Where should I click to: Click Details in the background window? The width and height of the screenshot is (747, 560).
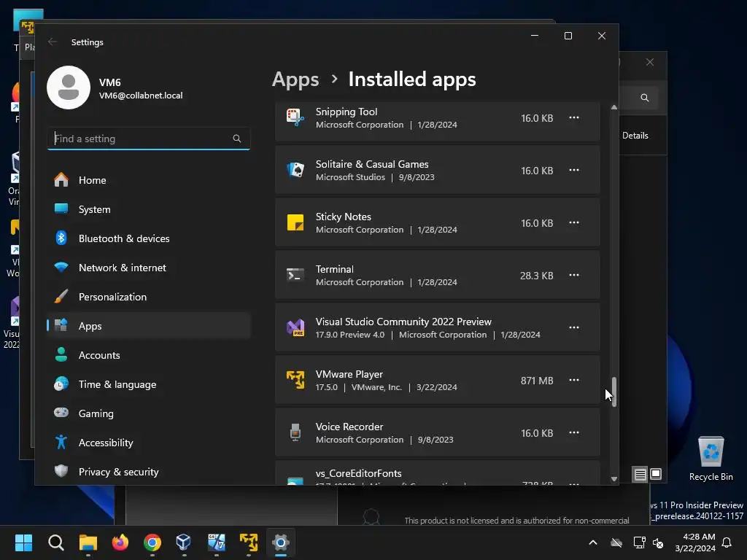(x=635, y=135)
